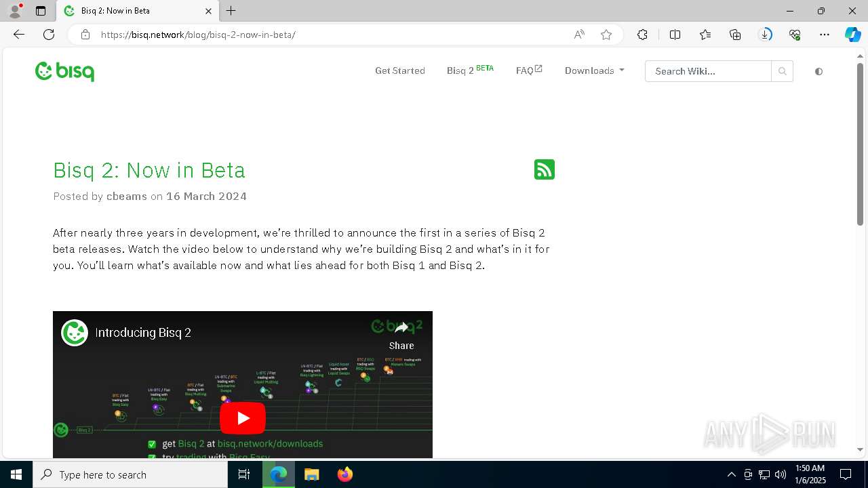Select the Bisq 2: Now in Beta tab
Image resolution: width=868 pixels, height=488 pixels.
[x=138, y=11]
